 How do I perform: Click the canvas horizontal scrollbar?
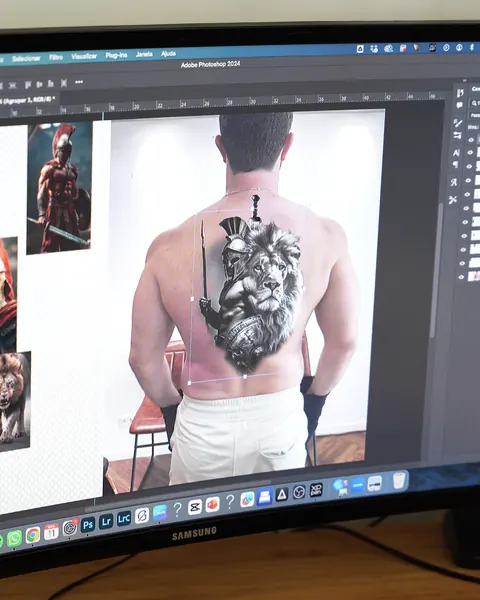coord(178,496)
